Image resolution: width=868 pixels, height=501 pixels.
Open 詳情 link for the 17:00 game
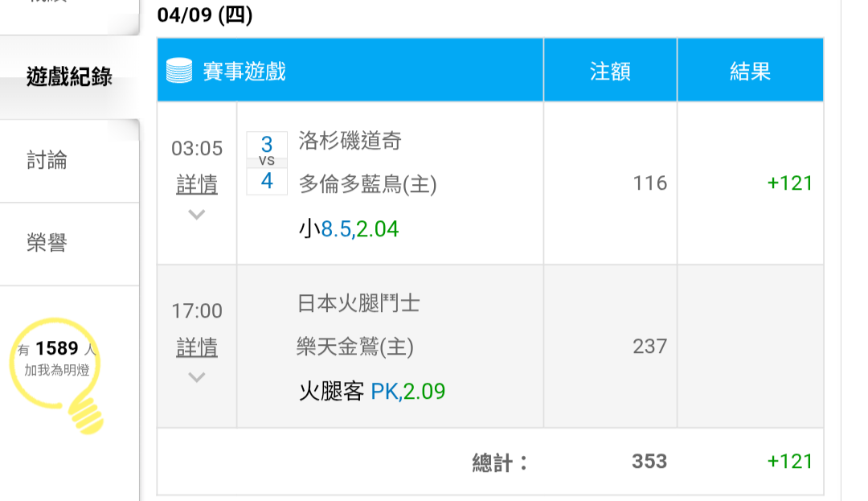pyautogui.click(x=197, y=347)
